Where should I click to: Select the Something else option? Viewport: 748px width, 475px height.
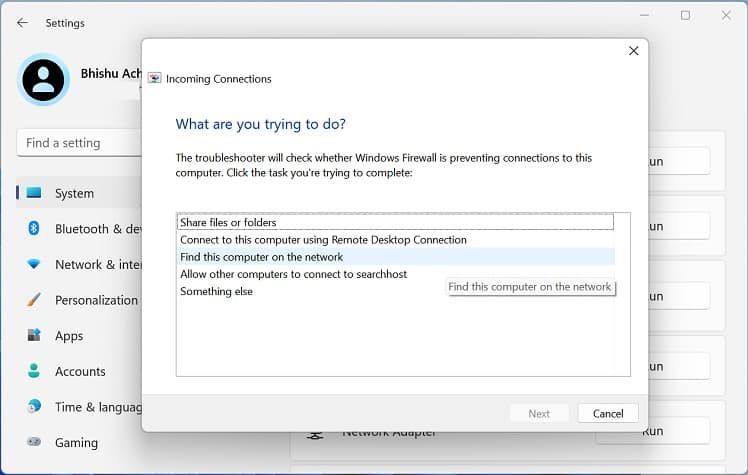(x=395, y=291)
